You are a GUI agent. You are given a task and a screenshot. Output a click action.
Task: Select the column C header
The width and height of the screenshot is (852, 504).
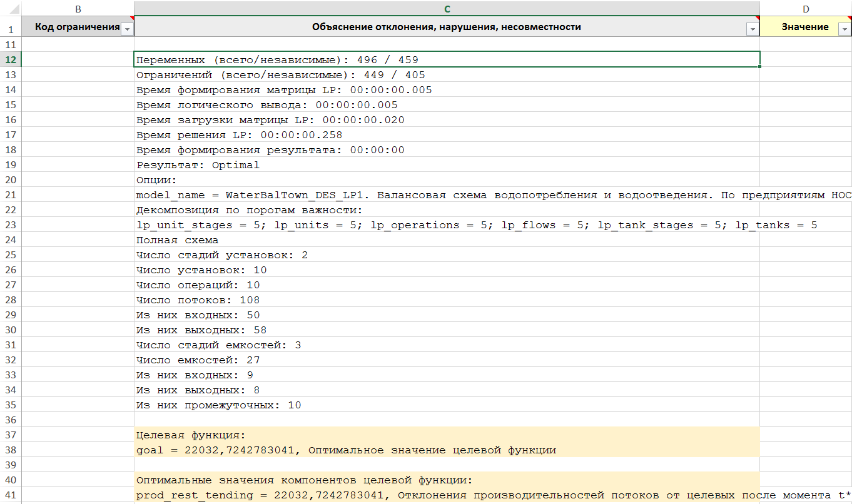pyautogui.click(x=447, y=9)
